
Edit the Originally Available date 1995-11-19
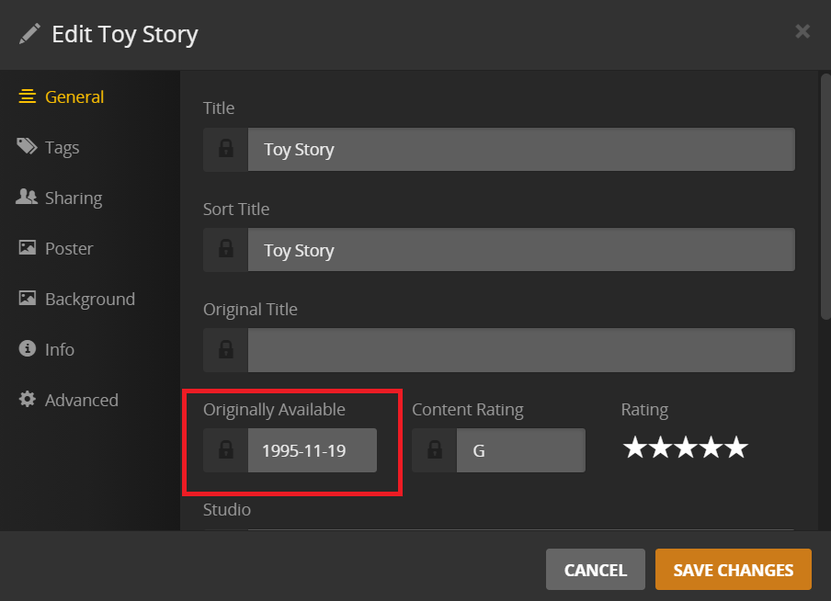point(312,450)
